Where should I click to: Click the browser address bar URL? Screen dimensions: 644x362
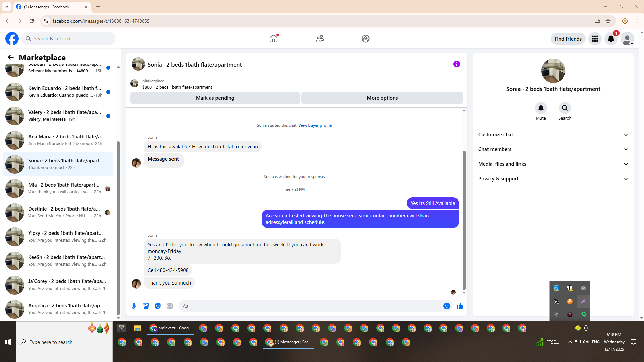[x=101, y=21]
